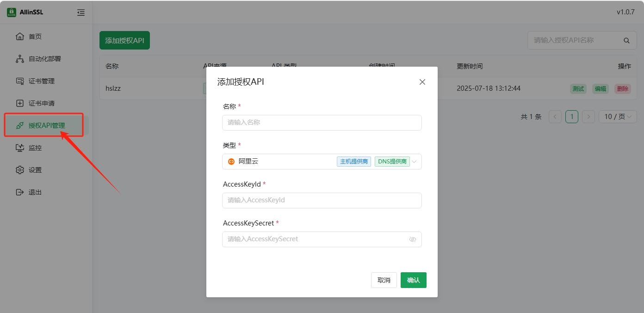Select 退出 to log out
This screenshot has width=644, height=313.
(x=35, y=192)
